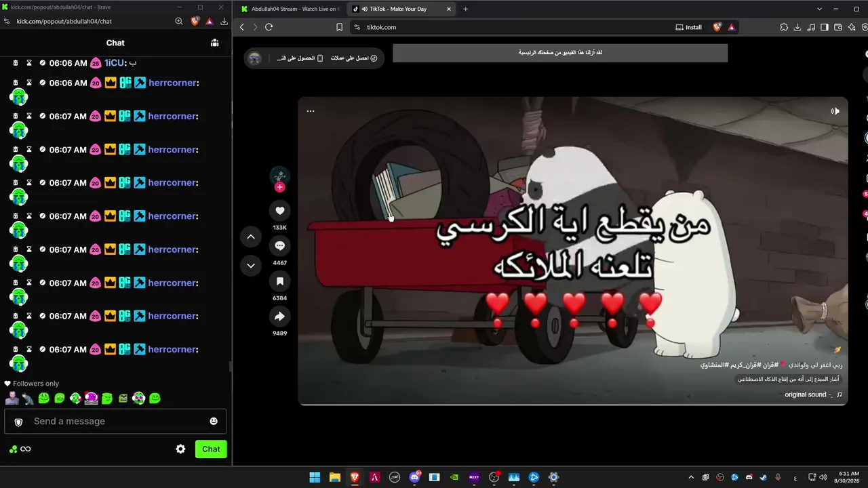Open the TikTok video comments
868x488 pixels.
coord(279,246)
